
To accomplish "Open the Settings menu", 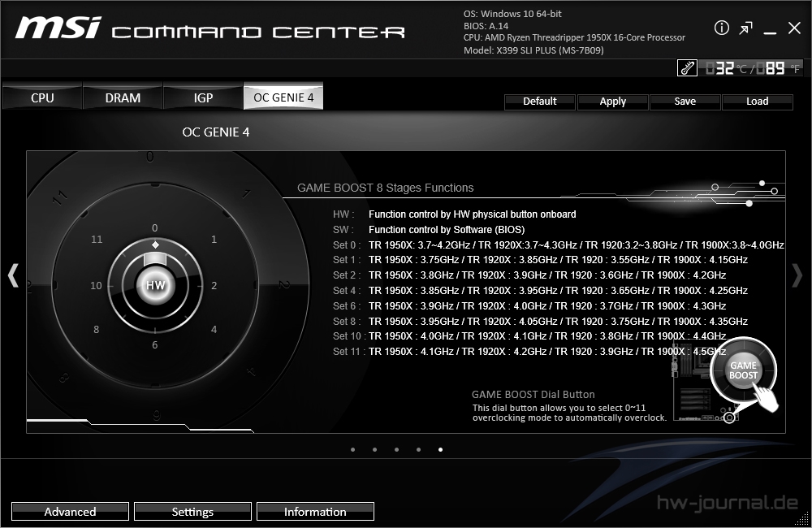I will pos(192,512).
